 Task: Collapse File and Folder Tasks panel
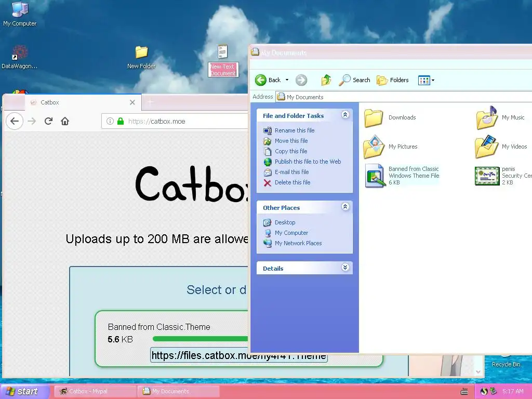(345, 115)
